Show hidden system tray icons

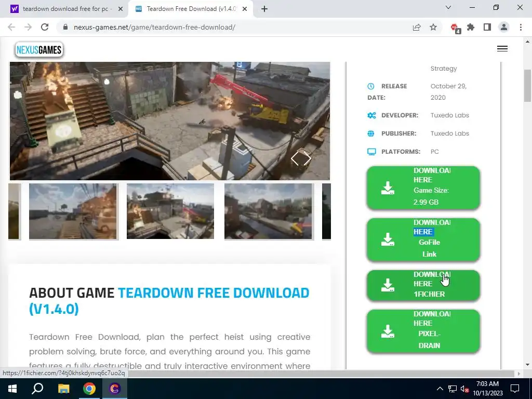(440, 389)
